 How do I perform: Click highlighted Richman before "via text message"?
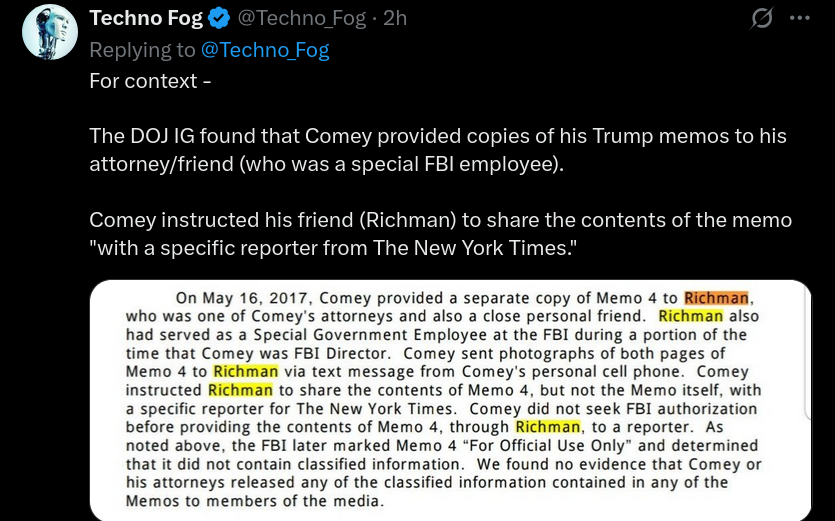click(x=245, y=371)
